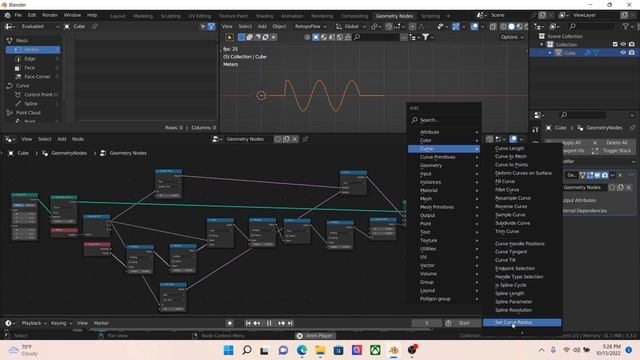640x360 pixels.
Task: Click the Blender logo icon in the top bar
Action: 7,15
